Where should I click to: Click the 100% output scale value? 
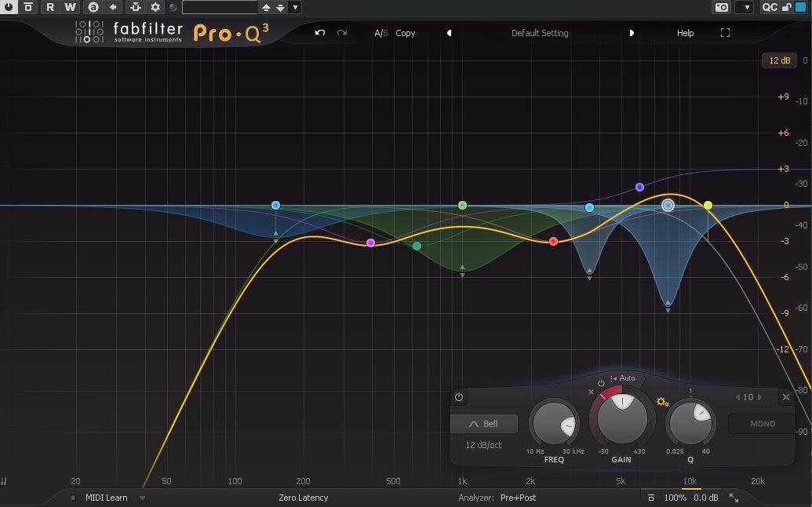pos(675,498)
